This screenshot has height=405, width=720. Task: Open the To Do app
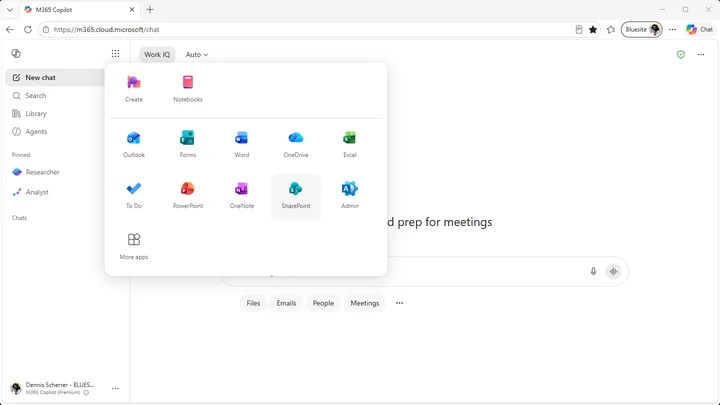[134, 196]
